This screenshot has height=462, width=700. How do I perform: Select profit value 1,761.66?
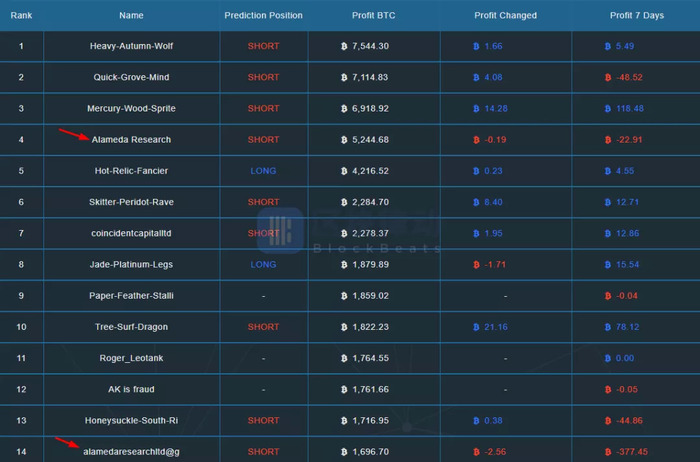click(370, 390)
